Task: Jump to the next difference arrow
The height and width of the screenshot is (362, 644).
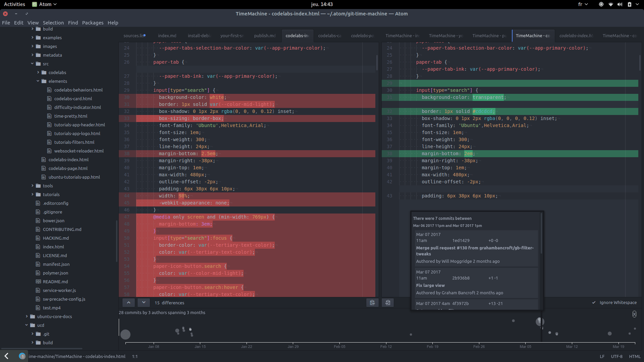Action: pyautogui.click(x=144, y=303)
